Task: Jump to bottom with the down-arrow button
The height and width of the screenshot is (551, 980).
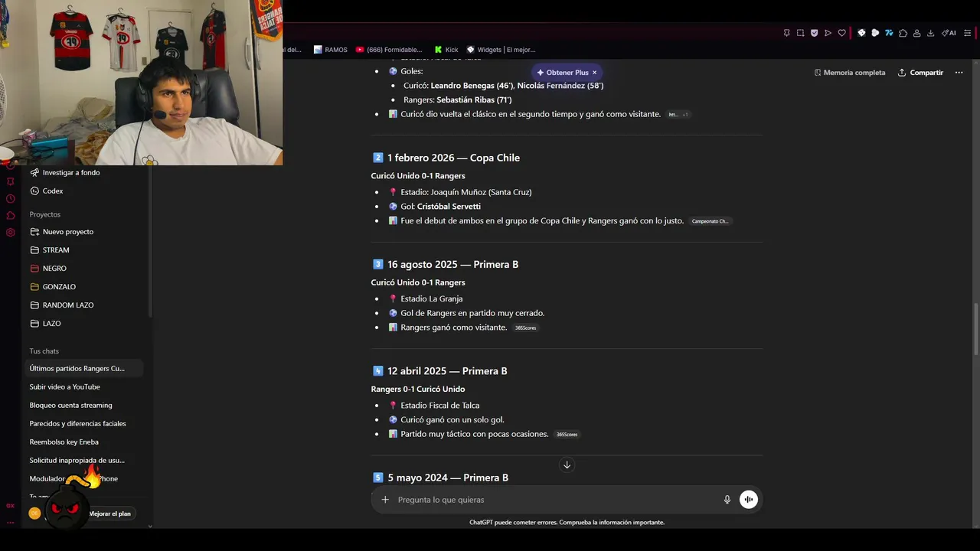Action: point(567,465)
